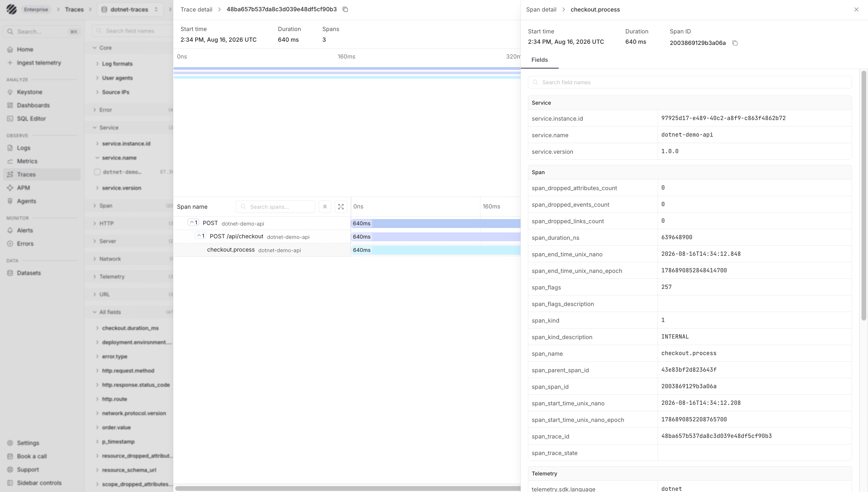Click the app logo icon in top-left

click(12, 9)
